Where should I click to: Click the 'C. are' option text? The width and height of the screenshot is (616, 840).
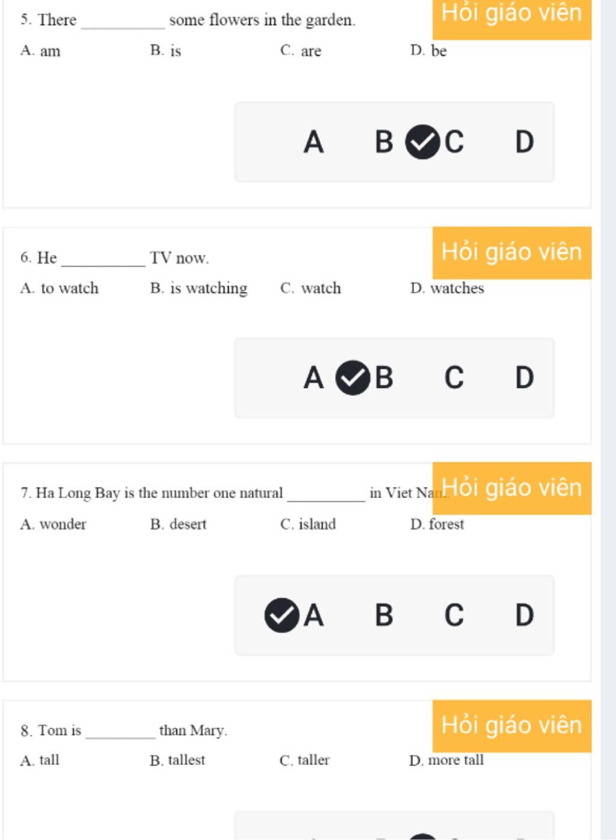tap(301, 51)
